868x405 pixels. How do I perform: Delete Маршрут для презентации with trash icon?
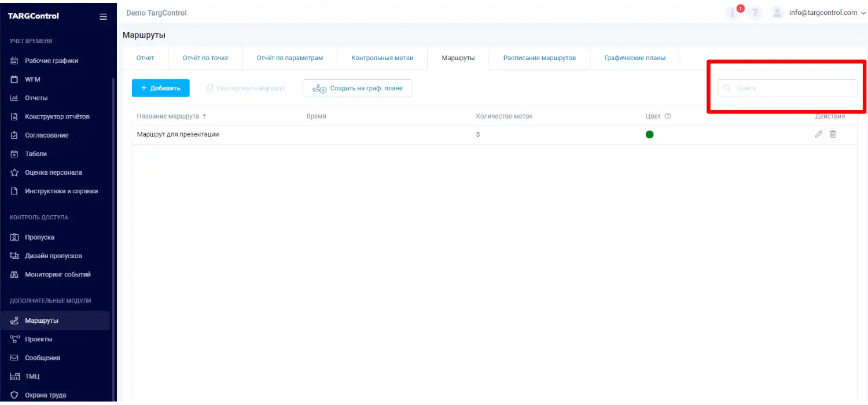click(833, 134)
